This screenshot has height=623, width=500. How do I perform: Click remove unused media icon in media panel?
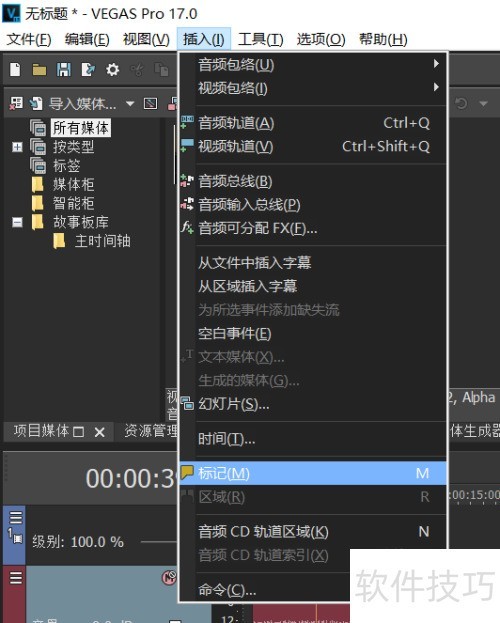16,104
